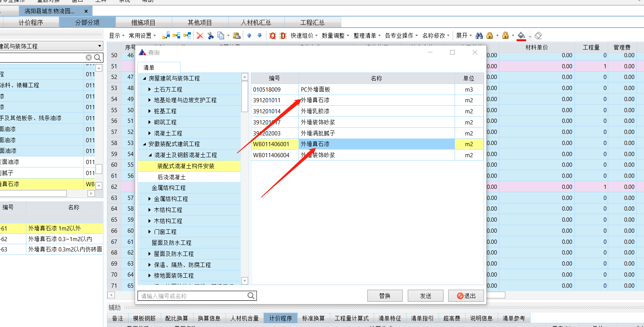Clear the left panel search box
Image resolution: width=644 pixels, height=327 pixels.
[89, 57]
